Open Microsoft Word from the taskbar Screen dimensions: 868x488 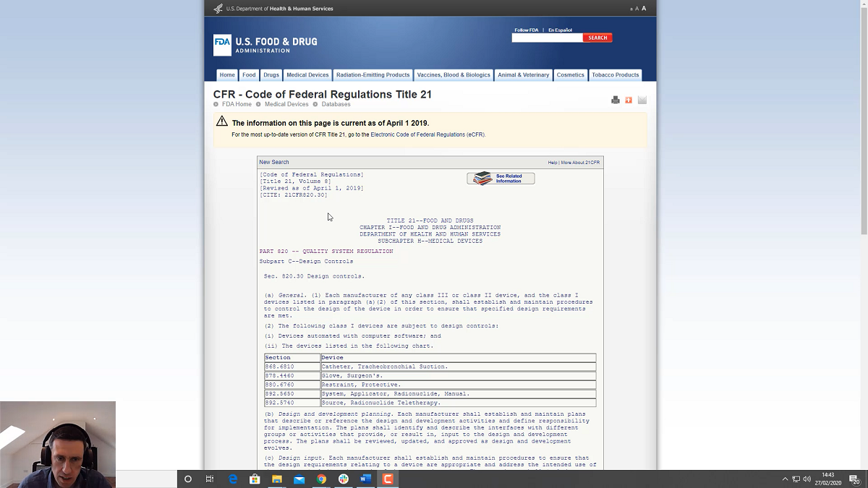365,479
